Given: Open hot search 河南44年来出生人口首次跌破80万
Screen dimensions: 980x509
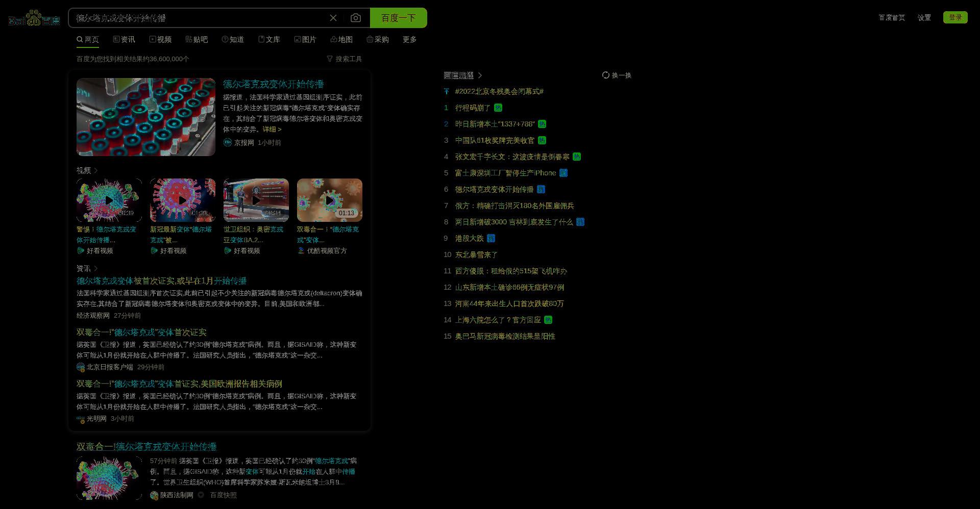Looking at the screenshot, I should [510, 303].
